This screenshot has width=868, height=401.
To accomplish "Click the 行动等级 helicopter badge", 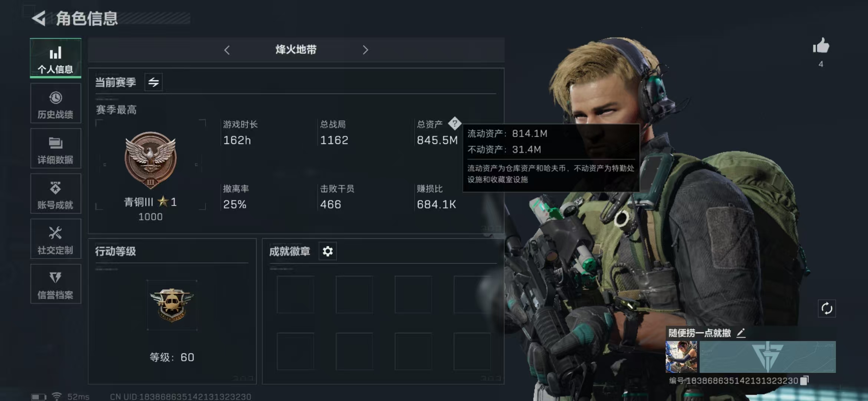I will [x=172, y=305].
